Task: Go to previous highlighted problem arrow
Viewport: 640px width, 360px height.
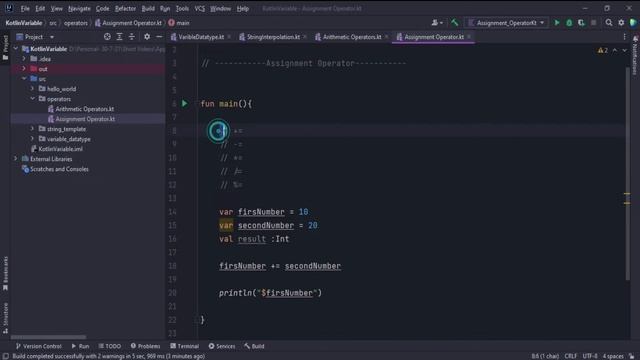Action: point(615,51)
